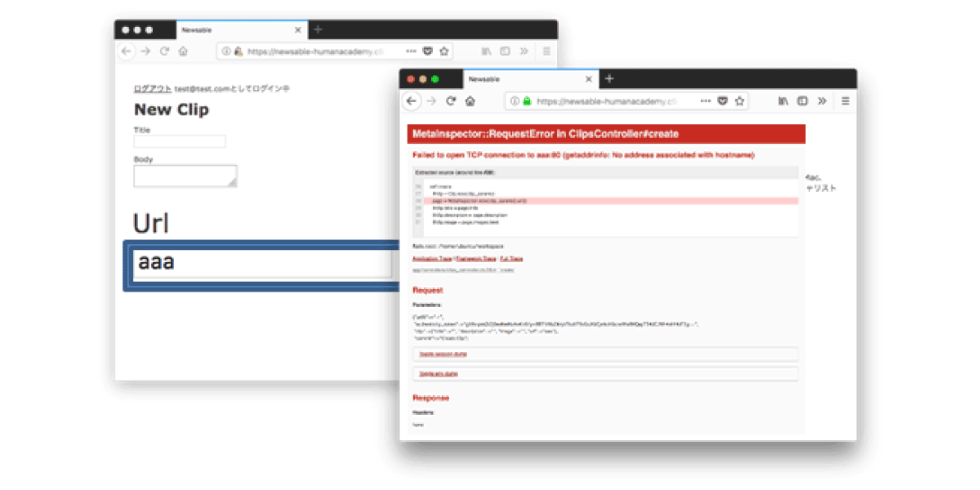Click the address bar in New Clip window
The image size is (980, 490).
pos(335,51)
